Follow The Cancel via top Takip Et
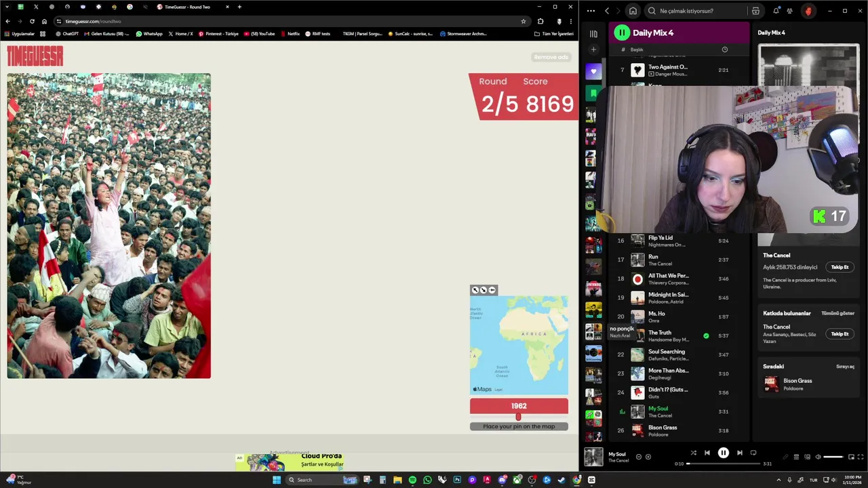This screenshot has height=488, width=868. [840, 267]
